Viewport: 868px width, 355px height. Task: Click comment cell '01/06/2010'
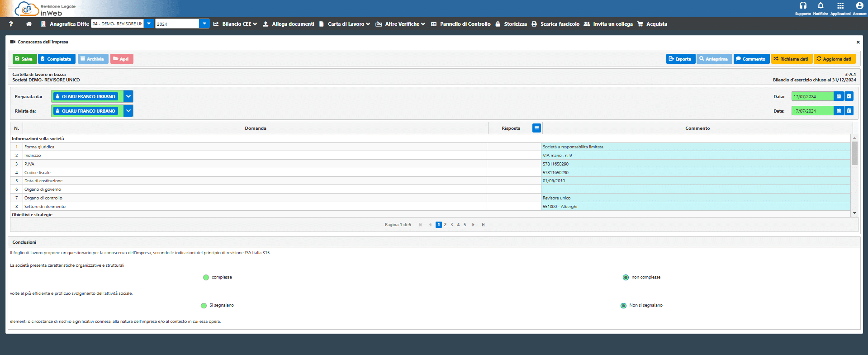(x=696, y=181)
